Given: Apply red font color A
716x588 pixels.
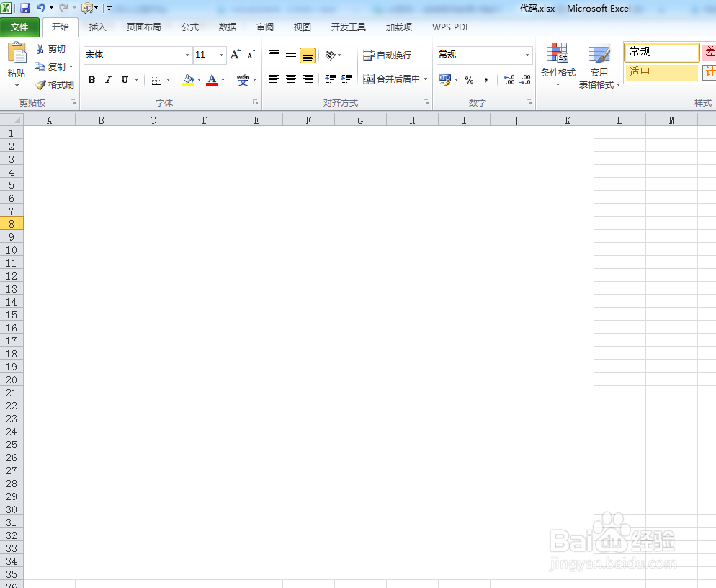Looking at the screenshot, I should pyautogui.click(x=212, y=80).
